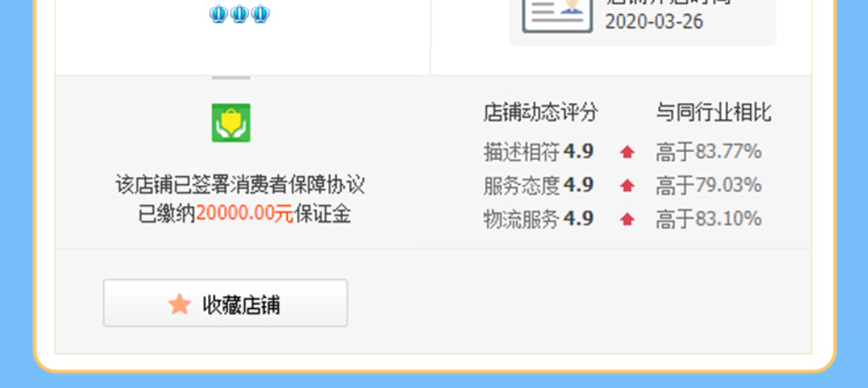
Task: Click red up arrow beside 服务态度
Action: point(627,185)
